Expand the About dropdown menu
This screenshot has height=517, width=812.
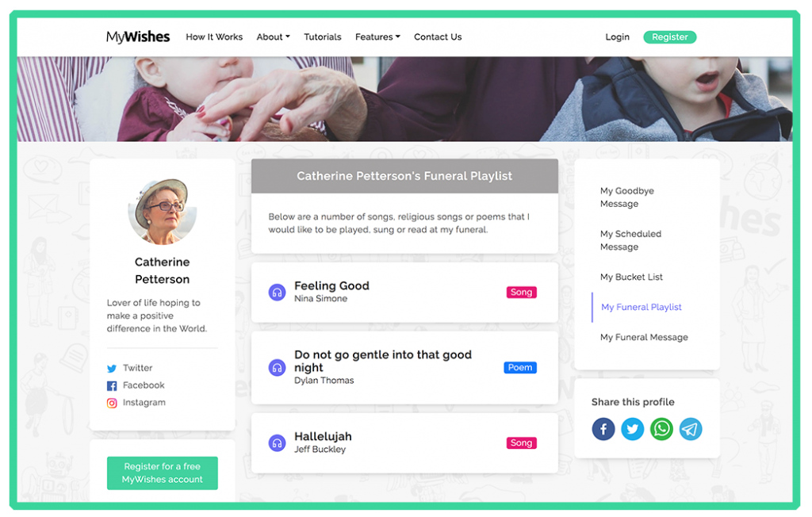(273, 37)
